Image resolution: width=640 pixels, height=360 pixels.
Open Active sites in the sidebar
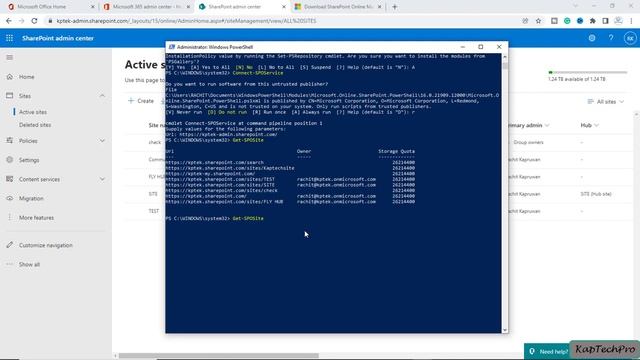pyautogui.click(x=33, y=112)
